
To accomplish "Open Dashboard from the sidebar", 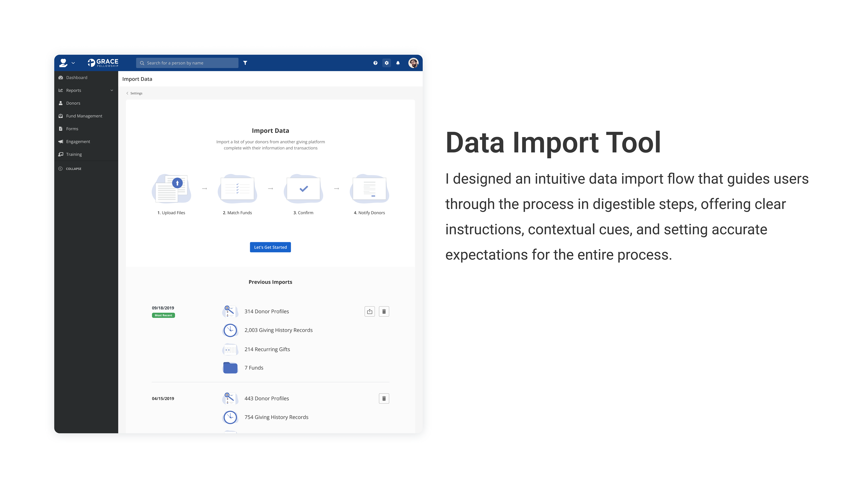I will pyautogui.click(x=76, y=78).
